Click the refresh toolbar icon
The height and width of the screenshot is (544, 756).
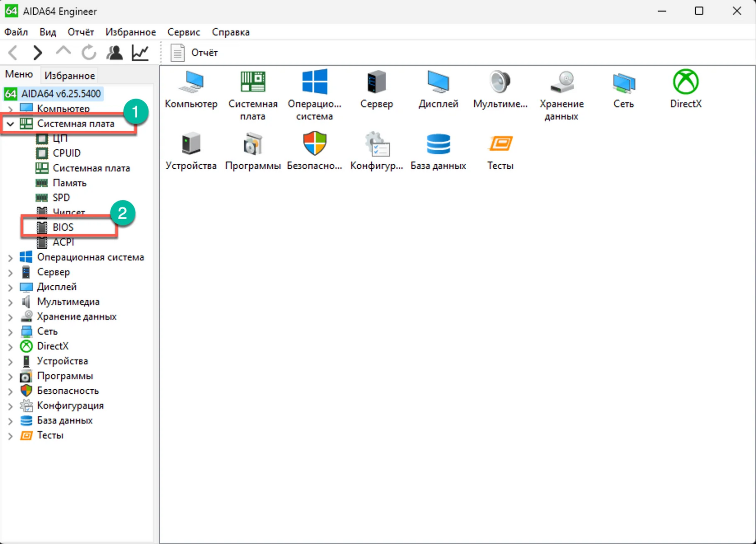89,53
